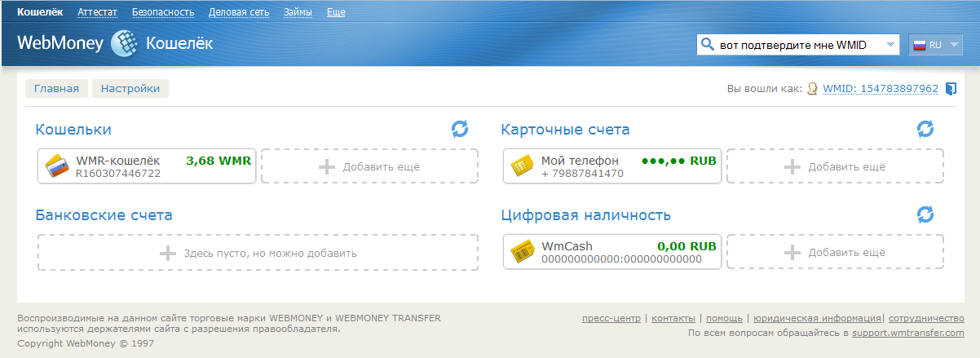The height and width of the screenshot is (358, 980).
Task: Click the Мой телефон SIM card icon
Action: coord(522,166)
